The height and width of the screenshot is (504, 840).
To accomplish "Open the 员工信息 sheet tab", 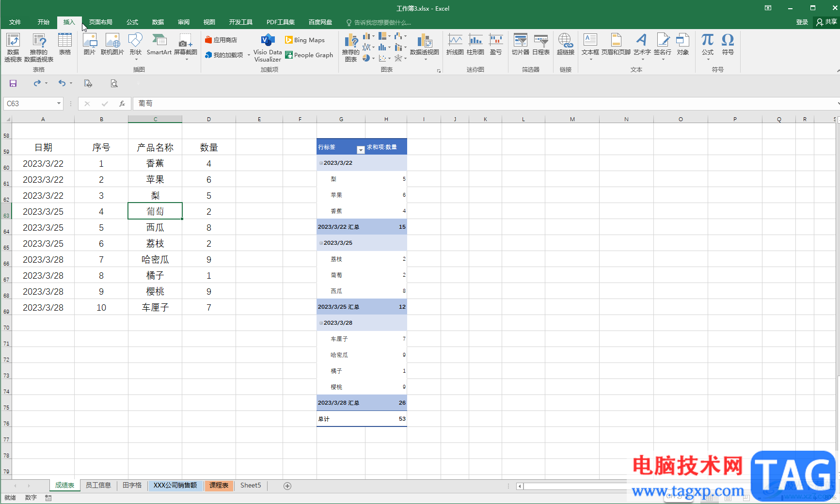I will coord(98,485).
